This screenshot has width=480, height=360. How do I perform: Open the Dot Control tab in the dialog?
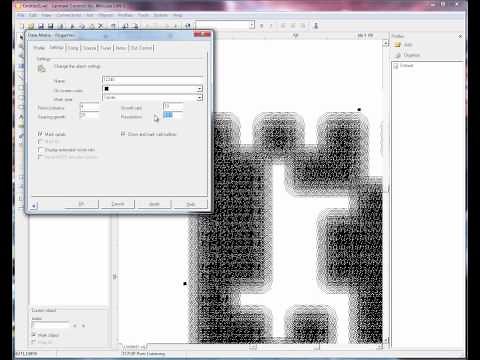(x=141, y=48)
